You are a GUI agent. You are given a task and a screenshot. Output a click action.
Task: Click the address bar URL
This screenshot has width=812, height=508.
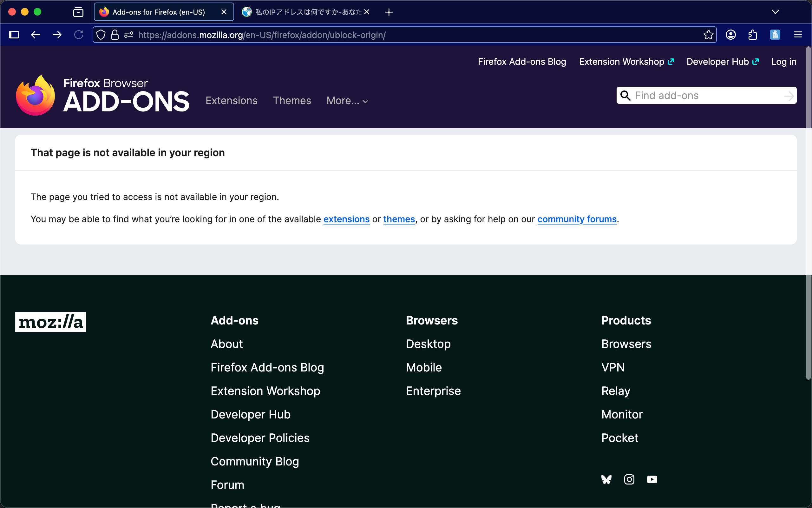click(262, 35)
